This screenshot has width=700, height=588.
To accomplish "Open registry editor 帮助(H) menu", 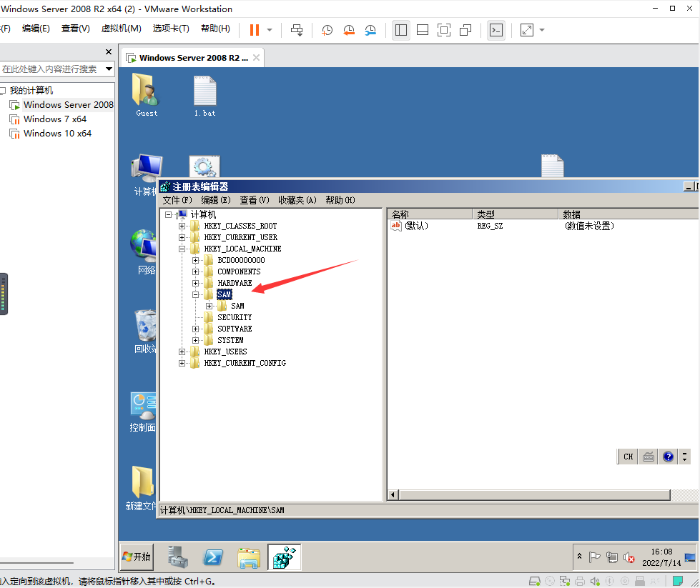I will 340,200.
